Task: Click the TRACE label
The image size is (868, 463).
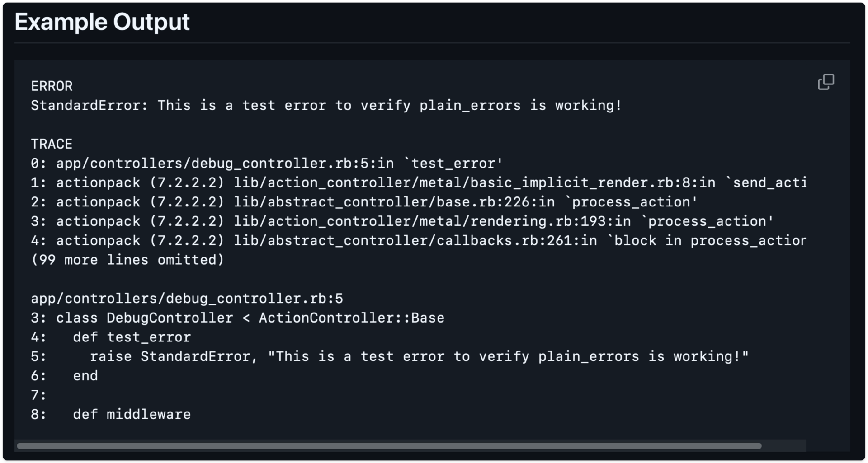Action: pyautogui.click(x=52, y=144)
